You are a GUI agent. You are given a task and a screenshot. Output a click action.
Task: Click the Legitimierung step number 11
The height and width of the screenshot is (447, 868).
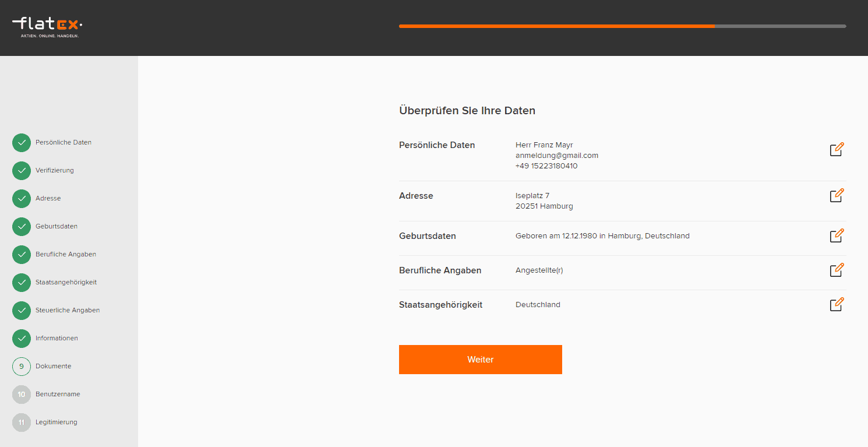pyautogui.click(x=22, y=423)
